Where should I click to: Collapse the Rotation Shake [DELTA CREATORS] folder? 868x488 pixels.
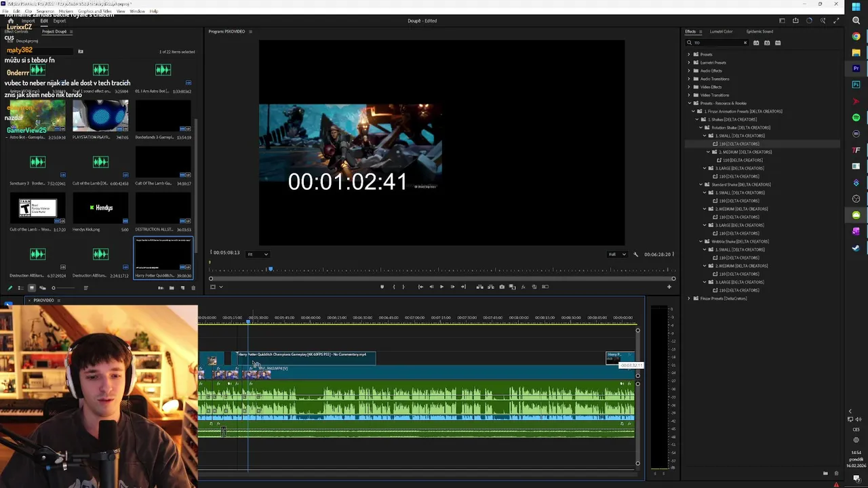coord(701,127)
